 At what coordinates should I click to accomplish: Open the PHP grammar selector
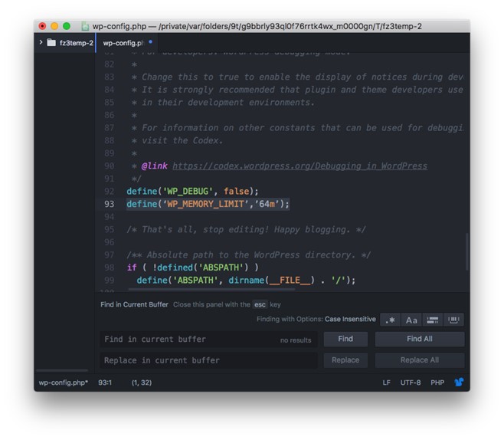pyautogui.click(x=437, y=383)
